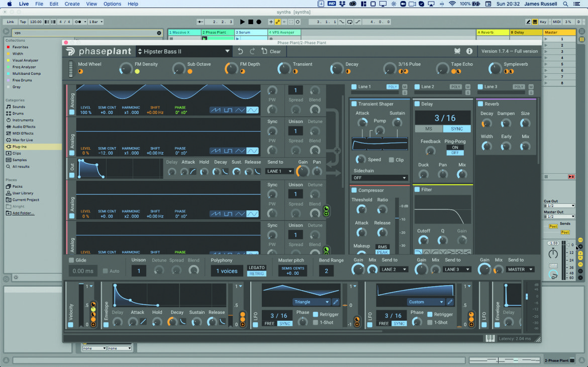588x367 pixels.
Task: Toggle the Delay effect enable box
Action: point(417,104)
